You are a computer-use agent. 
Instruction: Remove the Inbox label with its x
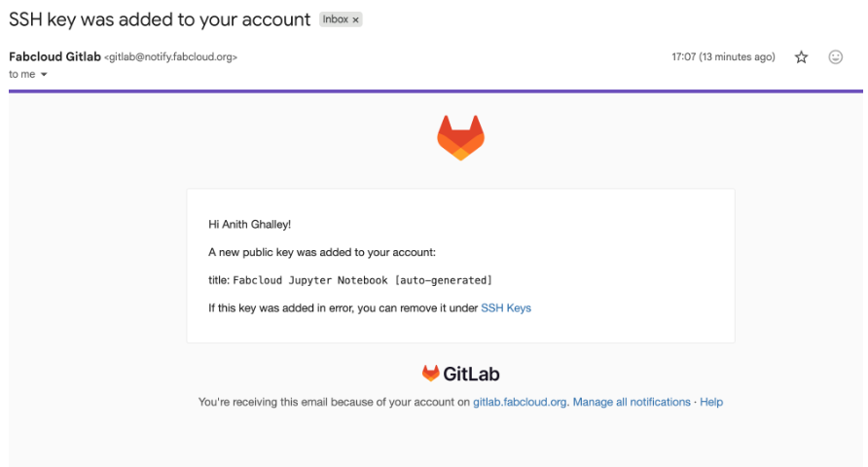pos(355,19)
